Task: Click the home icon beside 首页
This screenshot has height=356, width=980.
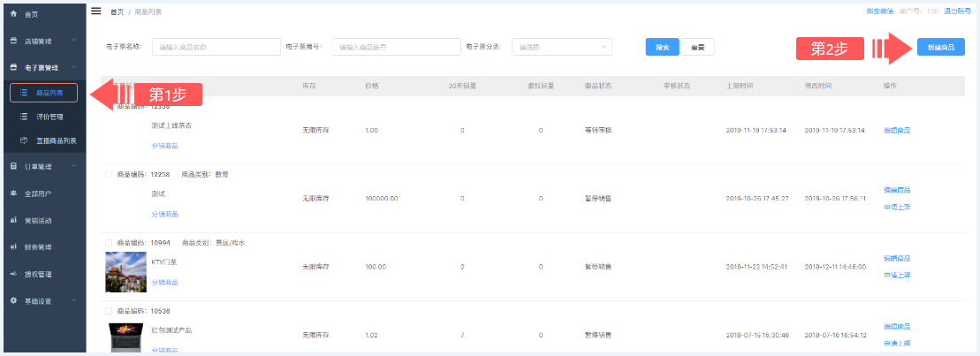Action: click(x=13, y=15)
